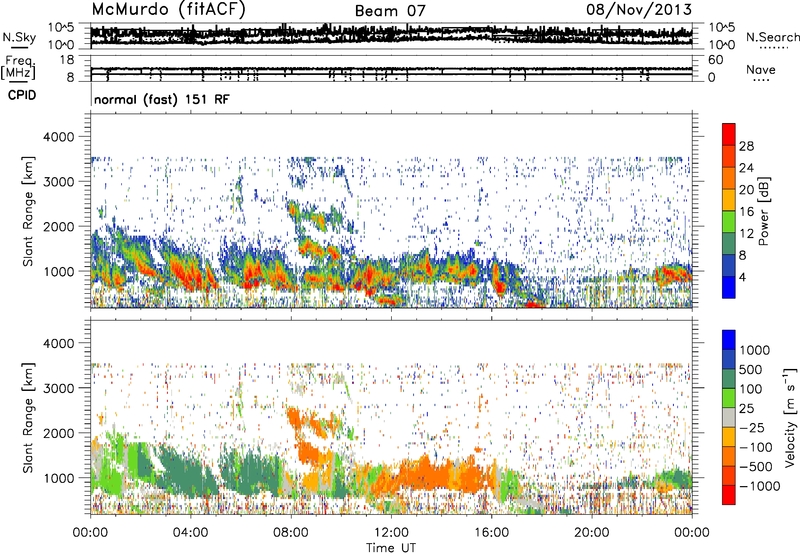Select the 04:00 time tick label
The image size is (800, 554).
point(190,533)
